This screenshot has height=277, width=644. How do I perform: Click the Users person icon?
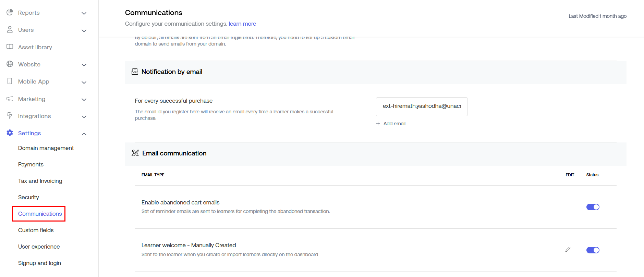[x=10, y=29]
